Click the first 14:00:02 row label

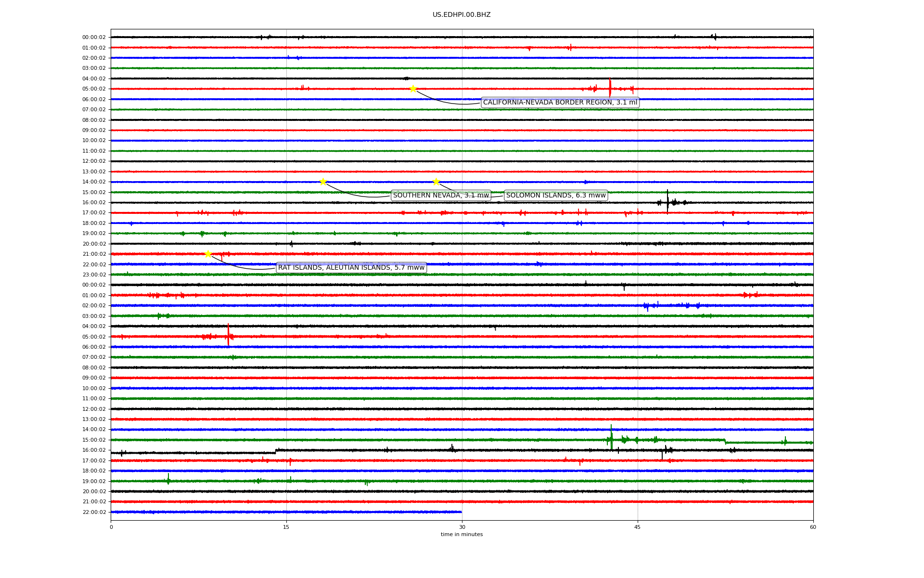pyautogui.click(x=94, y=182)
